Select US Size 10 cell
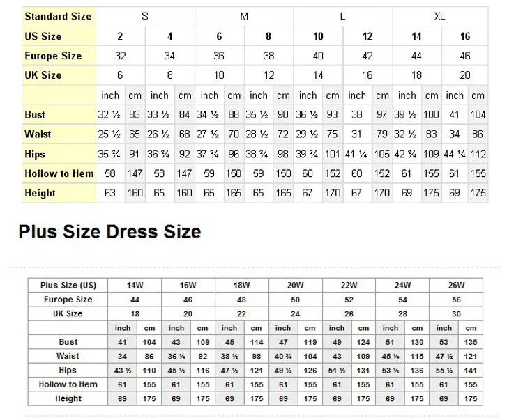Viewport: 523px width, 420px height. click(318, 36)
